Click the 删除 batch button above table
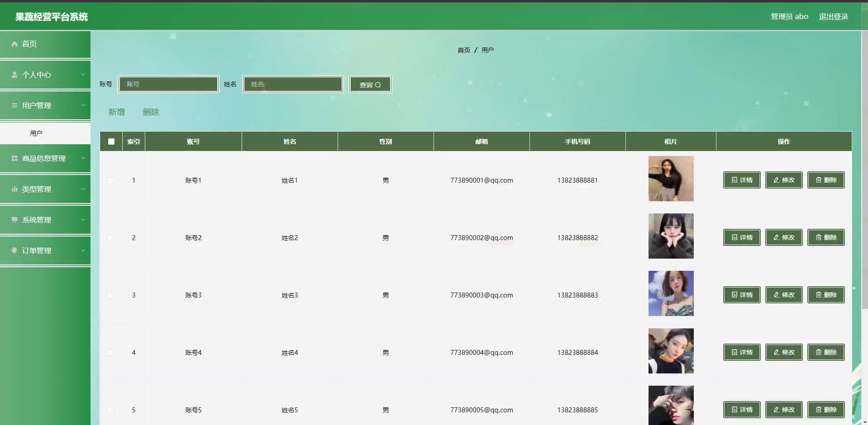Image resolution: width=868 pixels, height=425 pixels. pyautogui.click(x=151, y=112)
